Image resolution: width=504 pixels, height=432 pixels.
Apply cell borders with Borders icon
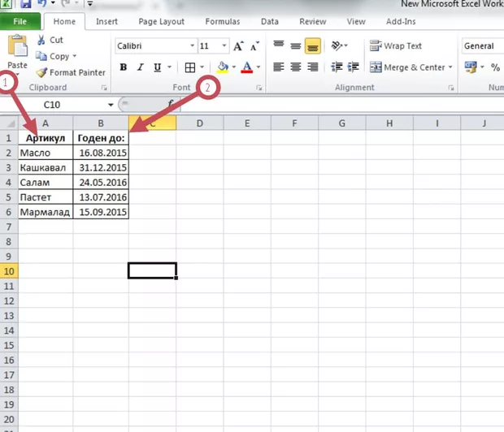[x=190, y=67]
